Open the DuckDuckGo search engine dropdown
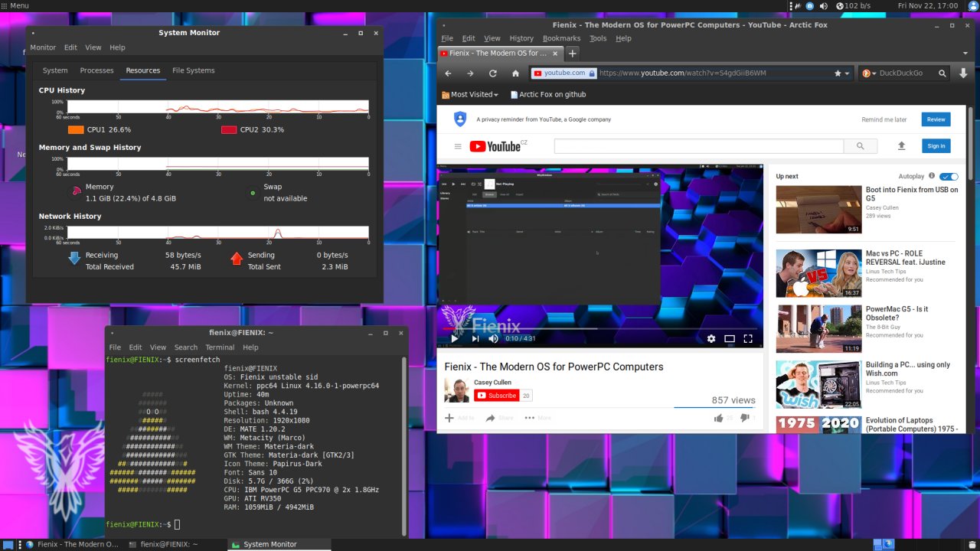980x551 pixels. (x=868, y=73)
